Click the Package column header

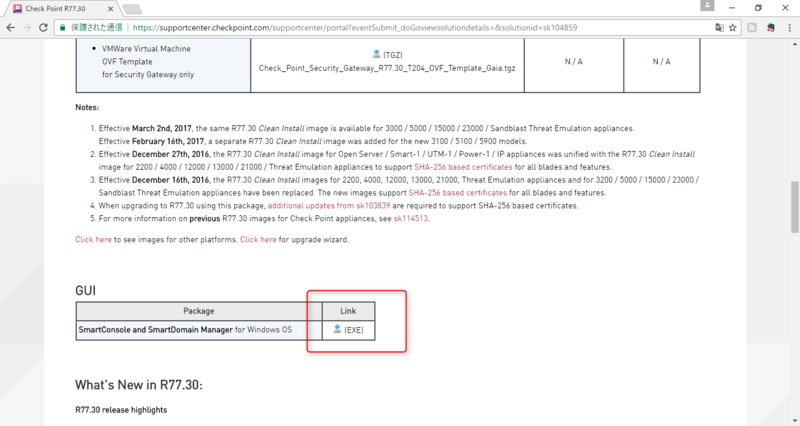point(198,311)
